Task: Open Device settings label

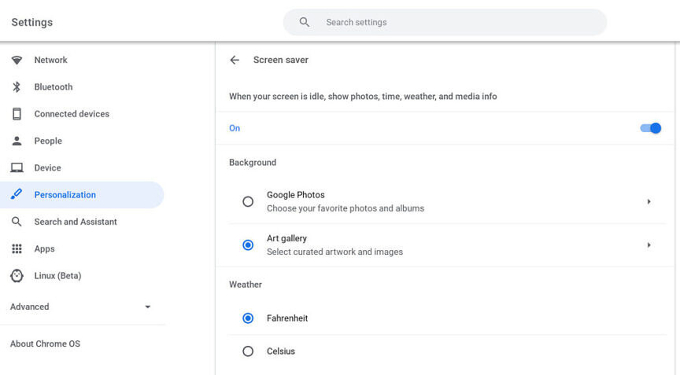Action: 48,168
